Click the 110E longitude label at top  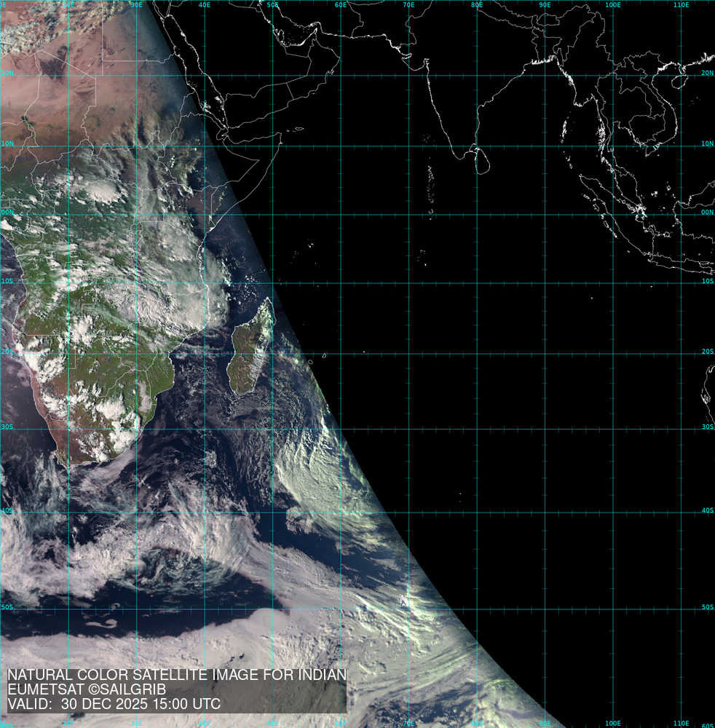[x=681, y=5]
